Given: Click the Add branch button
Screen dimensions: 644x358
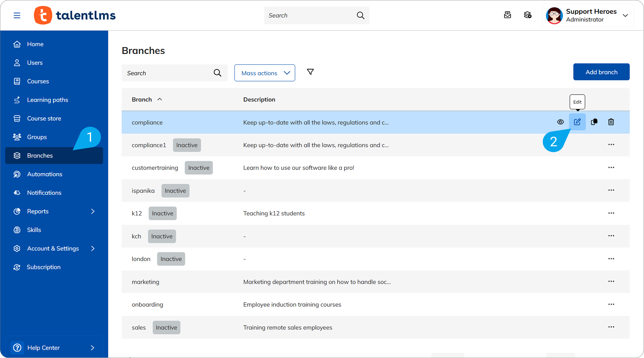Looking at the screenshot, I should point(601,72).
